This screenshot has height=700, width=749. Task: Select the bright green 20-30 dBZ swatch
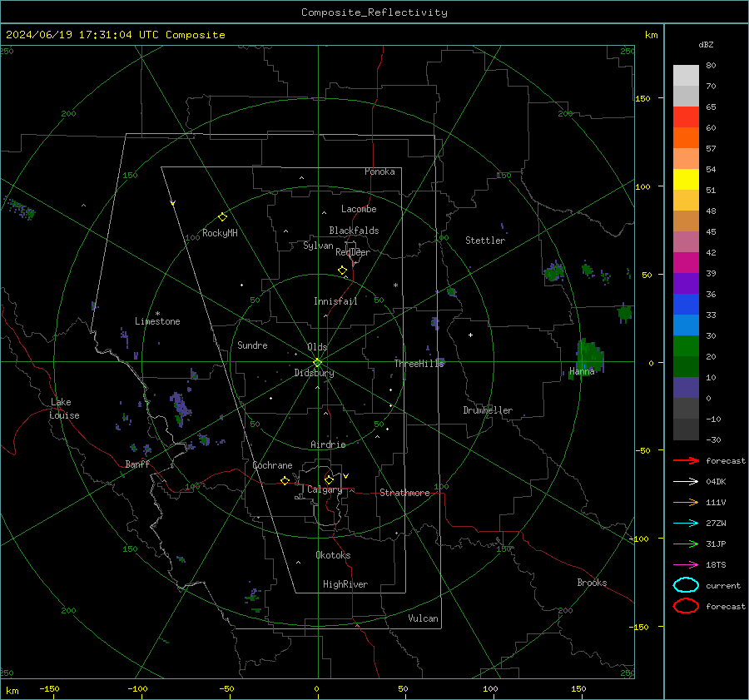click(686, 345)
